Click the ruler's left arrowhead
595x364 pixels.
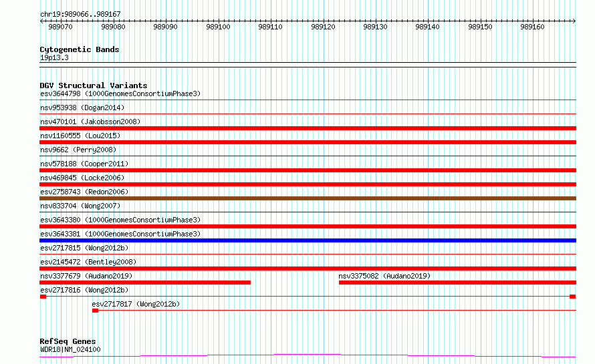tap(41, 21)
